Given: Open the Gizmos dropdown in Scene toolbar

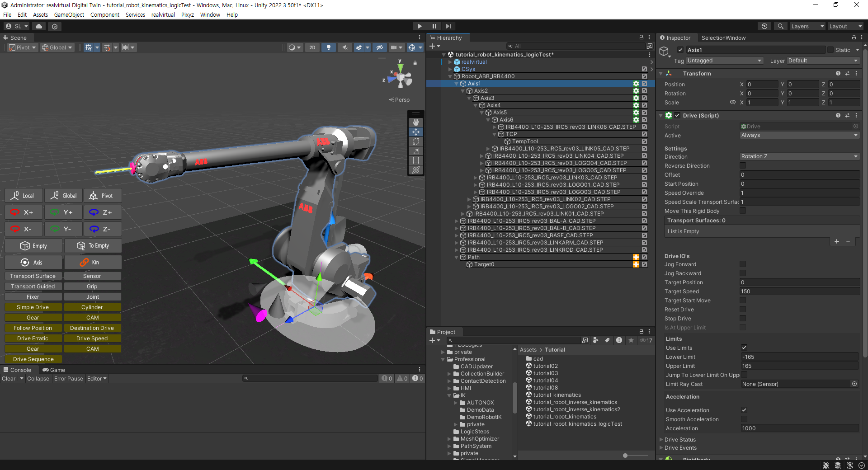Looking at the screenshot, I should [420, 47].
